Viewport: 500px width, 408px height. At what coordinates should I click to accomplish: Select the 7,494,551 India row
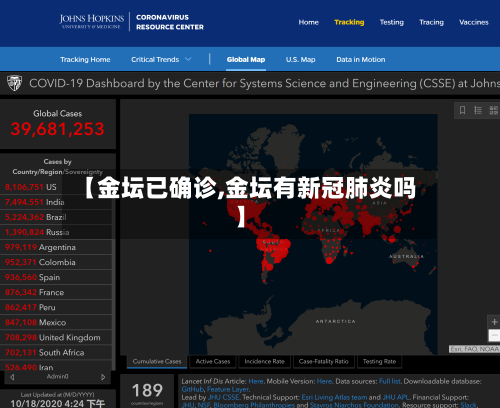pos(56,202)
